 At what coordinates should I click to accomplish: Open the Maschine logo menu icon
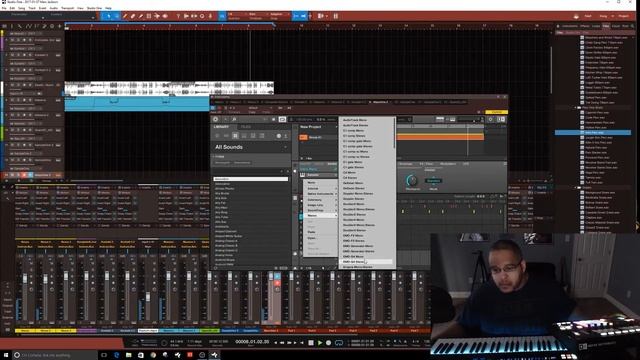pyautogui.click(x=216, y=119)
